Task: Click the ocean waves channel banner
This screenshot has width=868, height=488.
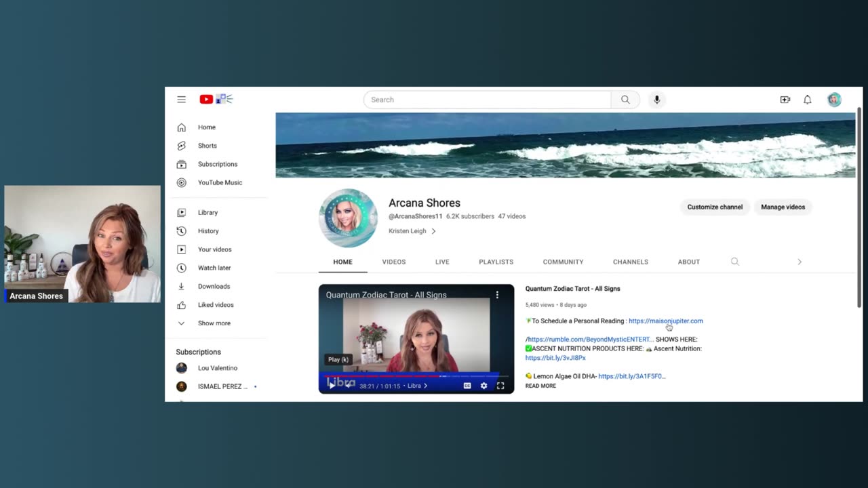Action: click(565, 145)
